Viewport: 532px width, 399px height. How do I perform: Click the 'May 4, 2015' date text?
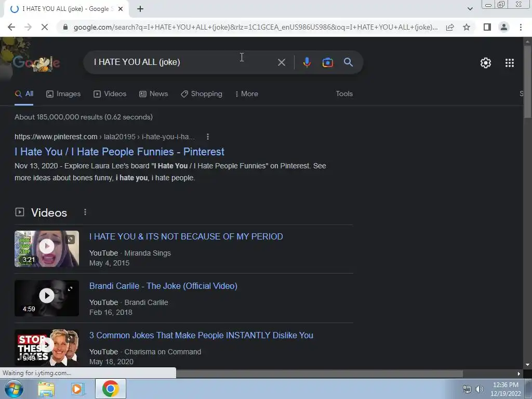coord(109,263)
